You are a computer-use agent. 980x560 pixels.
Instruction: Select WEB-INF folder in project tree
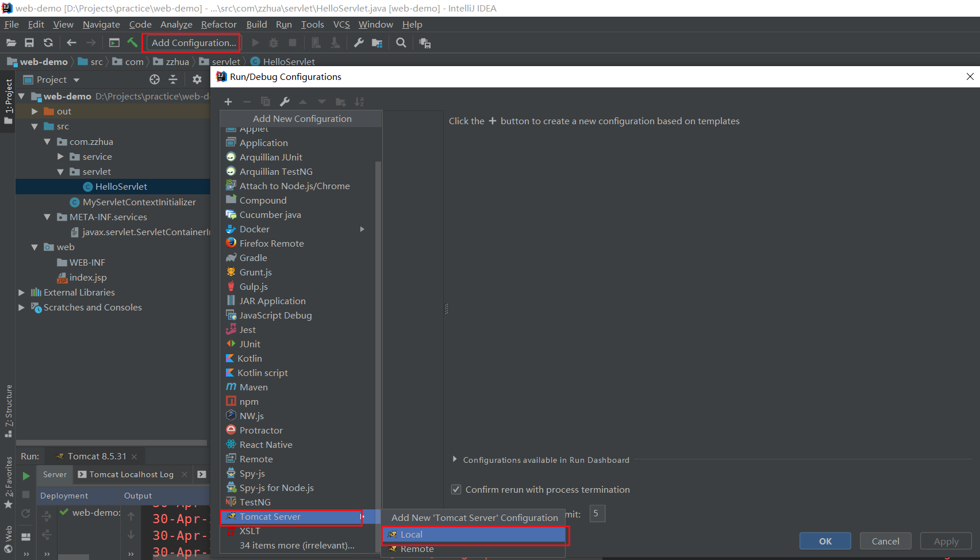pyautogui.click(x=81, y=262)
